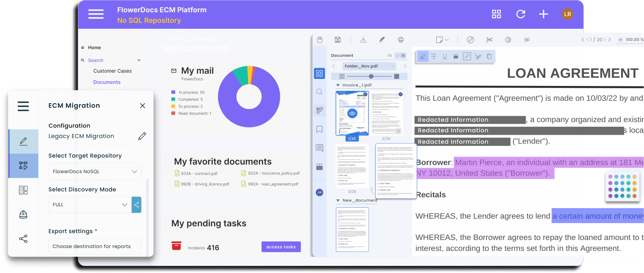Select the scissors cut tool
This screenshot has height=273, width=644.
click(x=489, y=40)
